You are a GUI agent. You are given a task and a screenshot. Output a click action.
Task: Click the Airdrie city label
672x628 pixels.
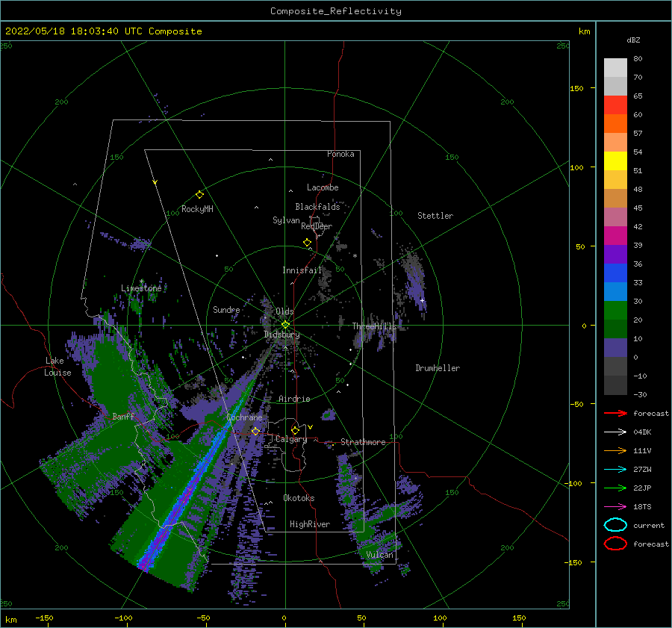pyautogui.click(x=294, y=399)
